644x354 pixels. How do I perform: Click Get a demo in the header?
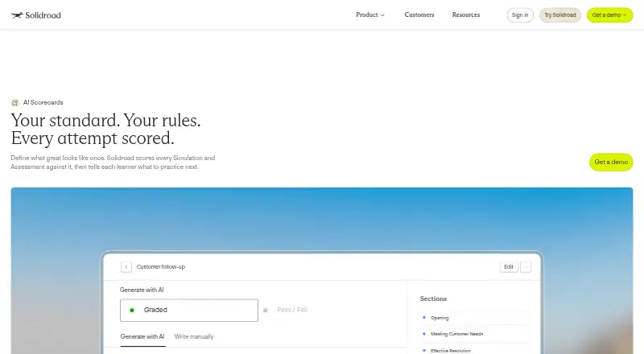609,15
